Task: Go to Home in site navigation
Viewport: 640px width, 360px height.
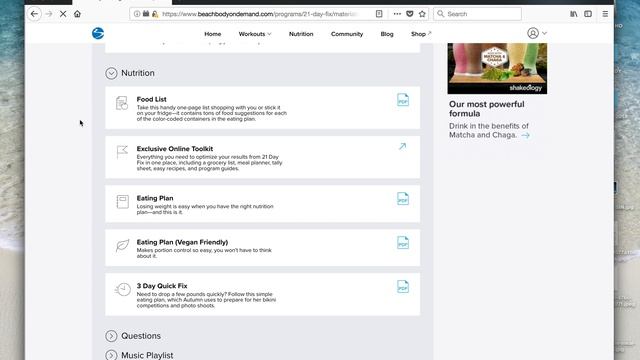Action: pyautogui.click(x=213, y=34)
